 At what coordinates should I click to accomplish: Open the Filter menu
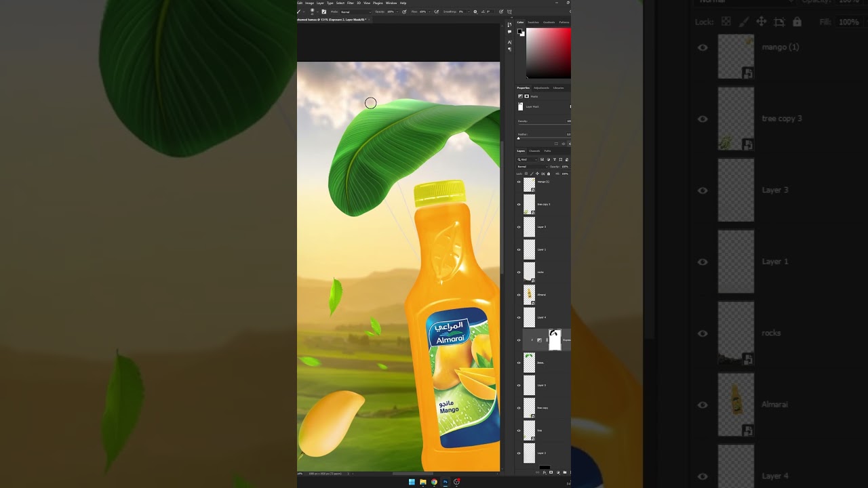pos(351,3)
